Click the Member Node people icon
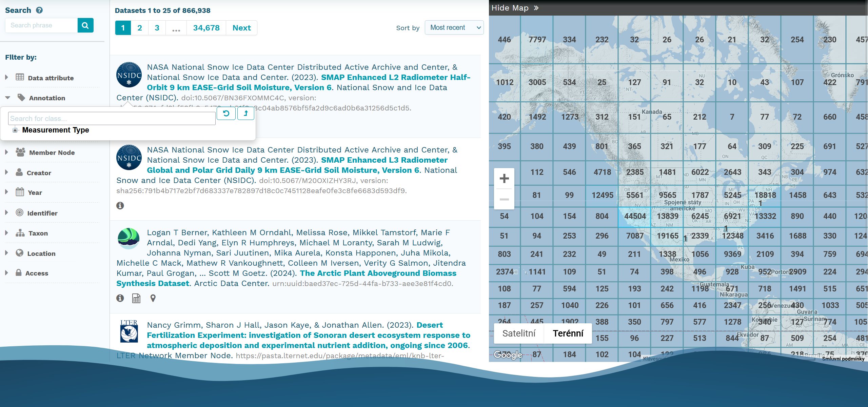The image size is (868, 407). click(20, 152)
